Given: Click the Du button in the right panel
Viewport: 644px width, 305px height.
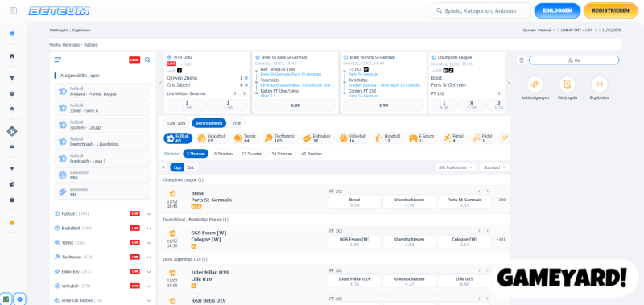Looking at the screenshot, I should (574, 60).
